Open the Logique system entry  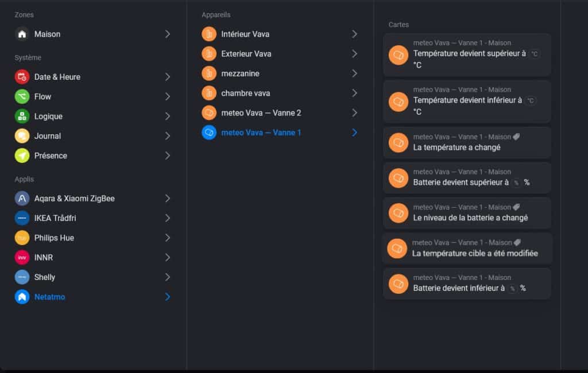click(93, 116)
